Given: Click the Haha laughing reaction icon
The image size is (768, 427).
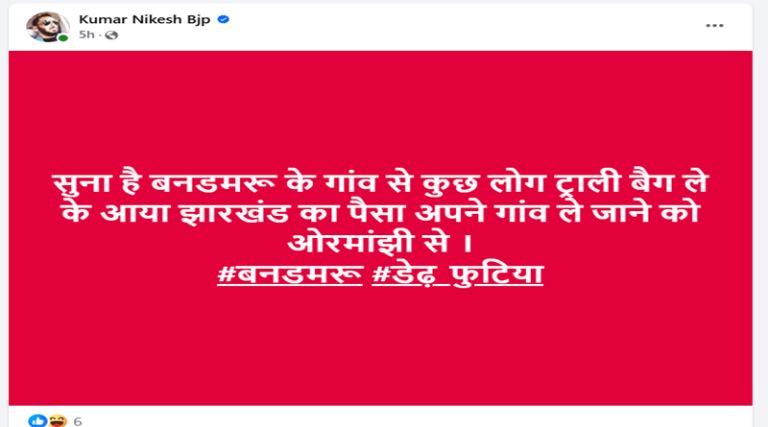Looking at the screenshot, I should point(57,421).
